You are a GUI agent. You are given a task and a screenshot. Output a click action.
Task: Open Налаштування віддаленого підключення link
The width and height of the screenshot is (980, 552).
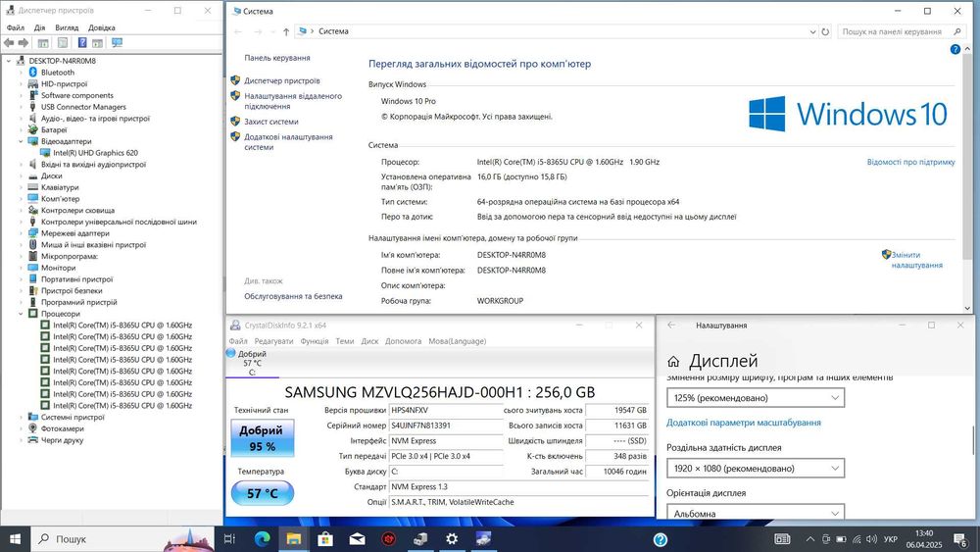(x=292, y=101)
